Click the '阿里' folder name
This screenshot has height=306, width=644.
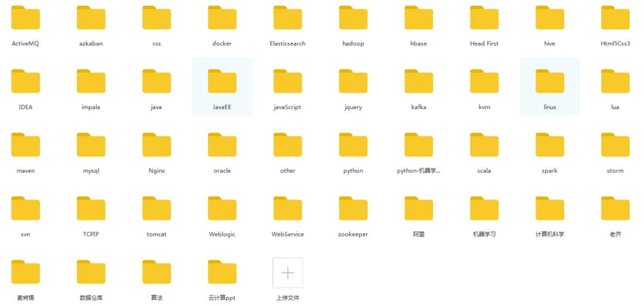click(x=419, y=234)
